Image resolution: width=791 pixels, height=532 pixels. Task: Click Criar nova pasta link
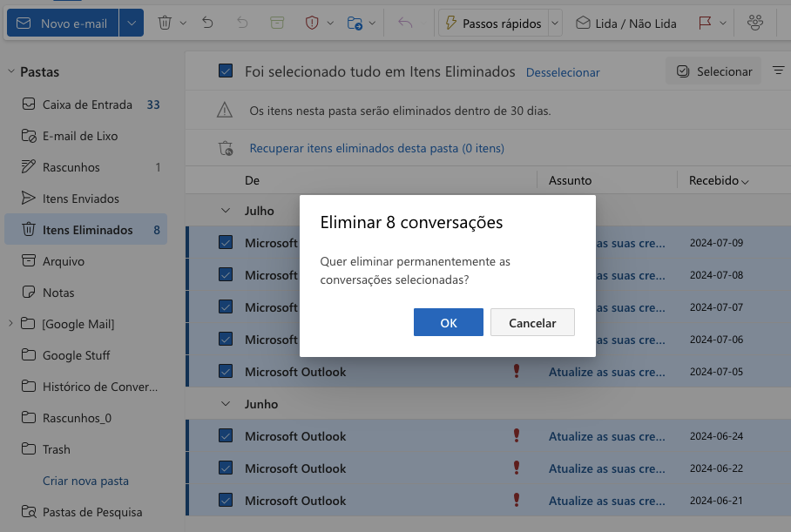[85, 481]
